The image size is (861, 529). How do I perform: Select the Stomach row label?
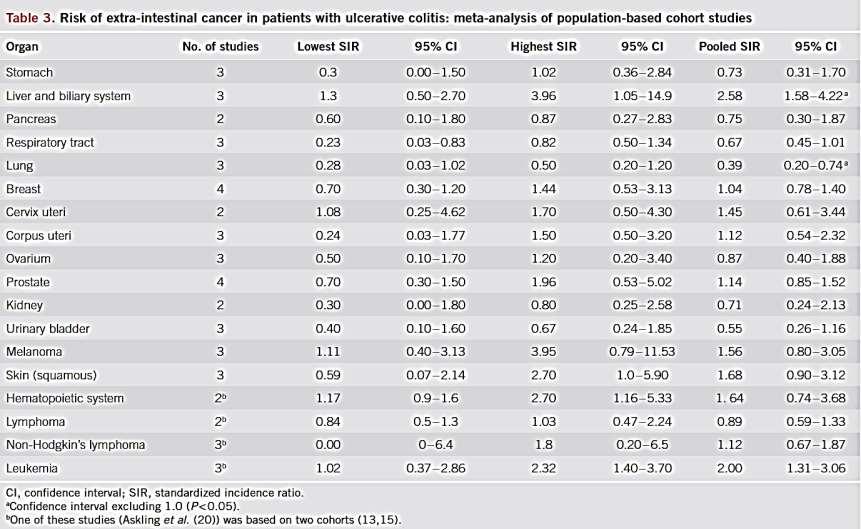coord(29,73)
